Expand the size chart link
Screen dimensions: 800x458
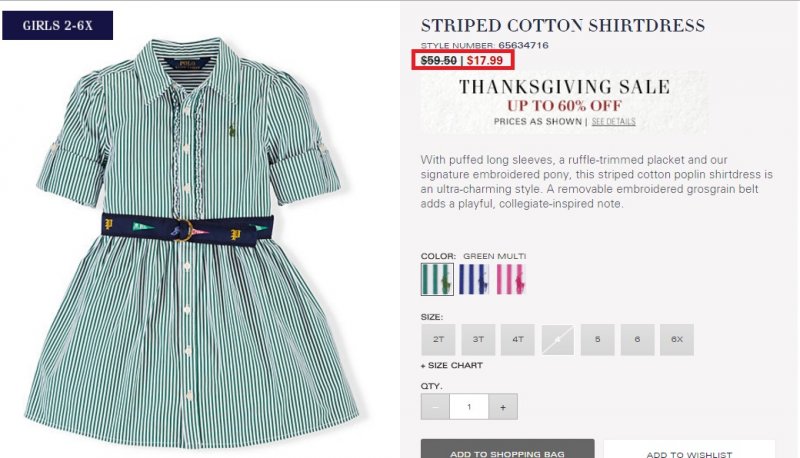tap(452, 366)
